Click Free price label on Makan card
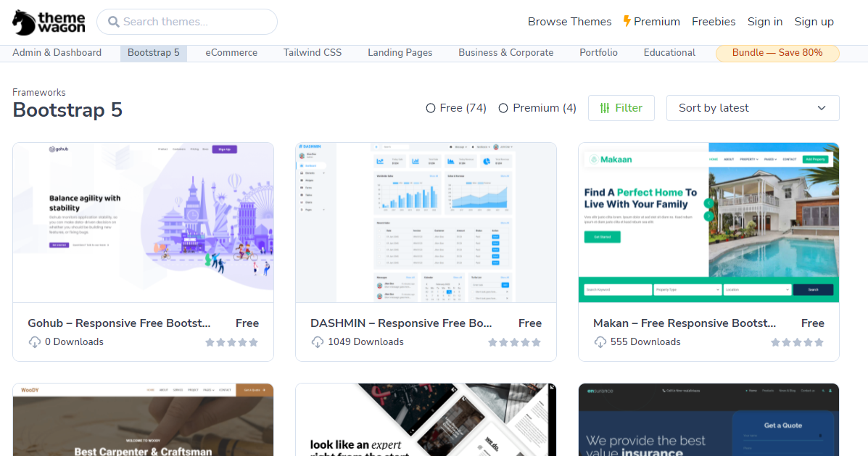Viewport: 868px width, 456px height. pyautogui.click(x=813, y=323)
